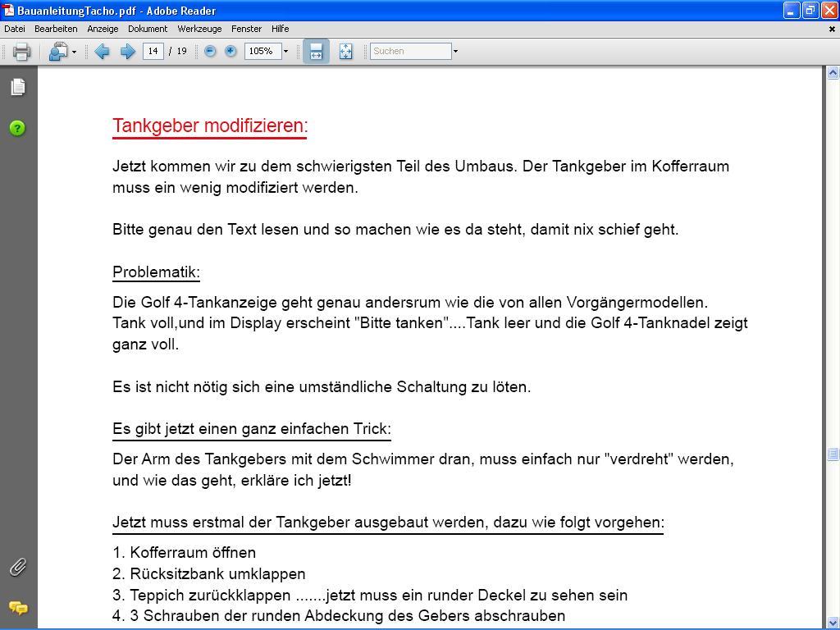Open the Hilfe menu
The image size is (840, 630).
tap(280, 29)
